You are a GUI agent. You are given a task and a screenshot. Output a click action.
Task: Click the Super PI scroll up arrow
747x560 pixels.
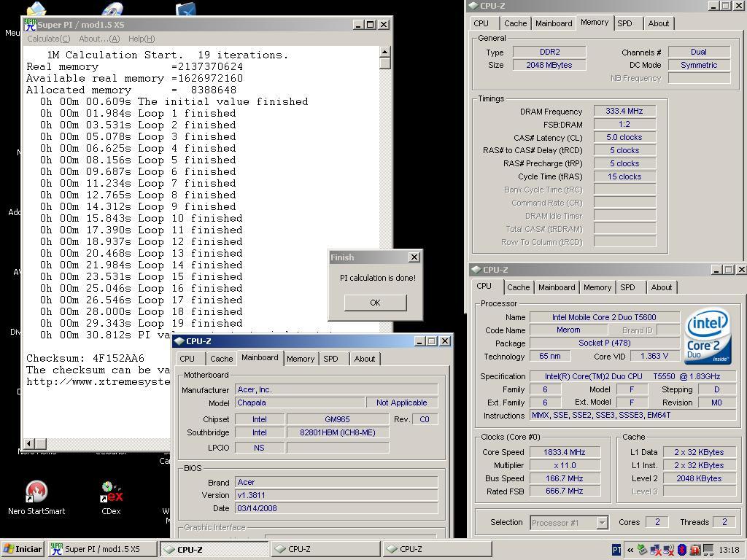pos(385,52)
